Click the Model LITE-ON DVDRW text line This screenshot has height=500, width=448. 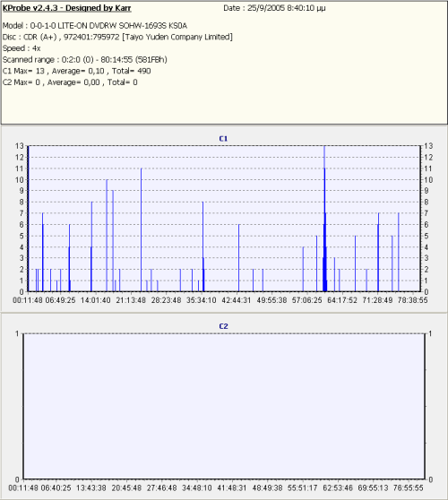(x=95, y=25)
